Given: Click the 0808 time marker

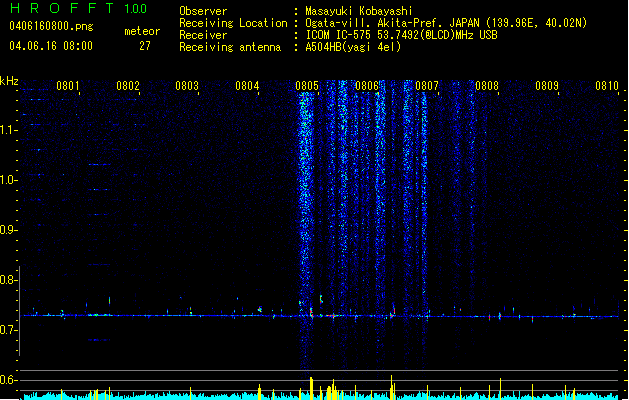Looking at the screenshot, I should click(487, 86).
